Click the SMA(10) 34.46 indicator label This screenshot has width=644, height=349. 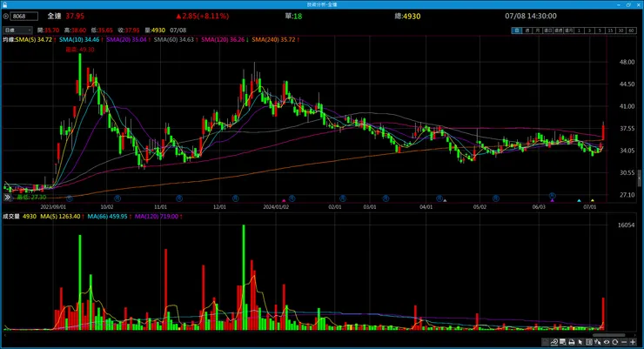pos(79,40)
